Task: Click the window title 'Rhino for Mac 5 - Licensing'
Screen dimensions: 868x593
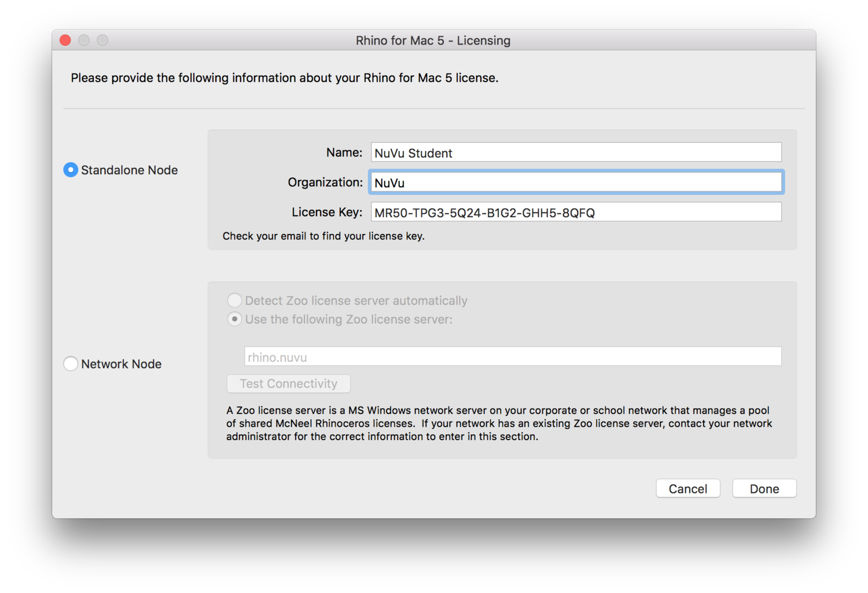Action: click(x=433, y=41)
